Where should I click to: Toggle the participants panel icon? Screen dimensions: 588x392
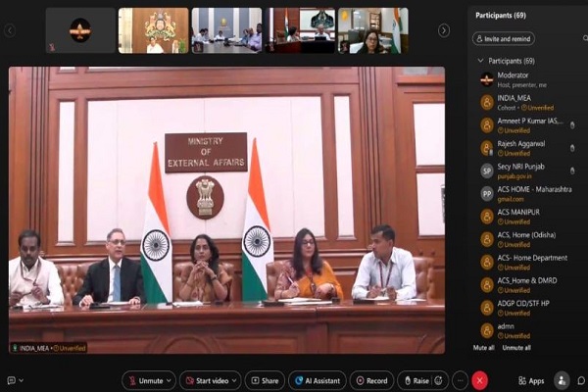pyautogui.click(x=562, y=380)
